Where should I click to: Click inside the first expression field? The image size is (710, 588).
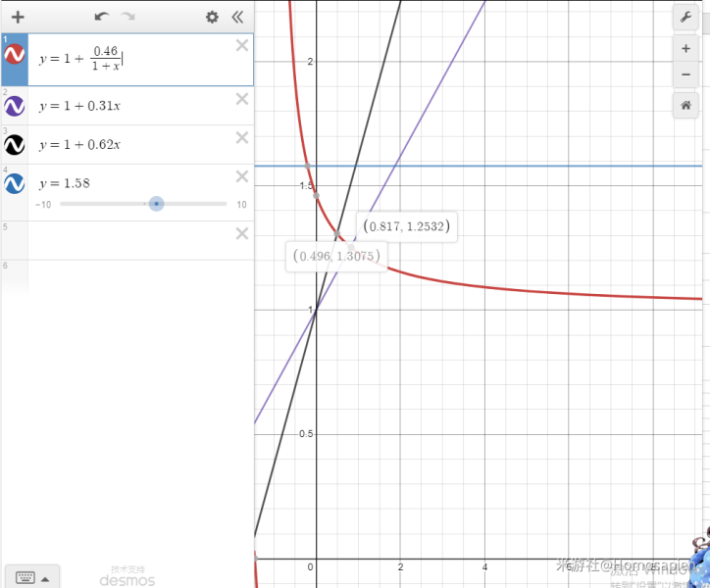140,60
